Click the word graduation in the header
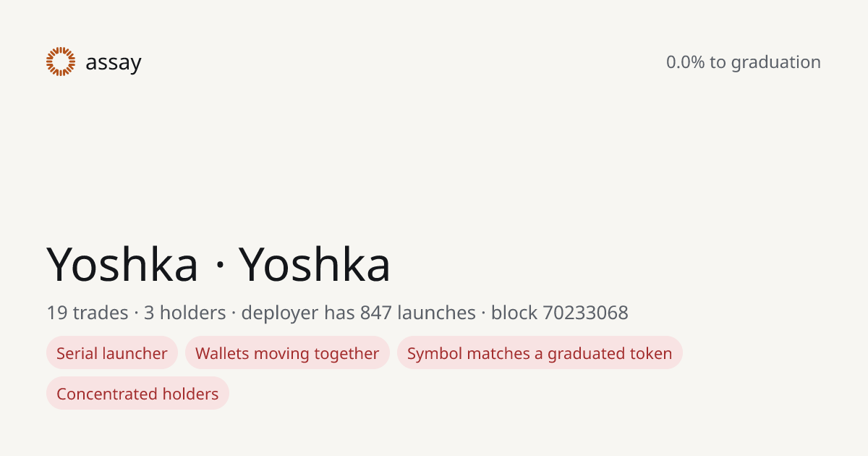Screen dimensions: 868x456 775,63
